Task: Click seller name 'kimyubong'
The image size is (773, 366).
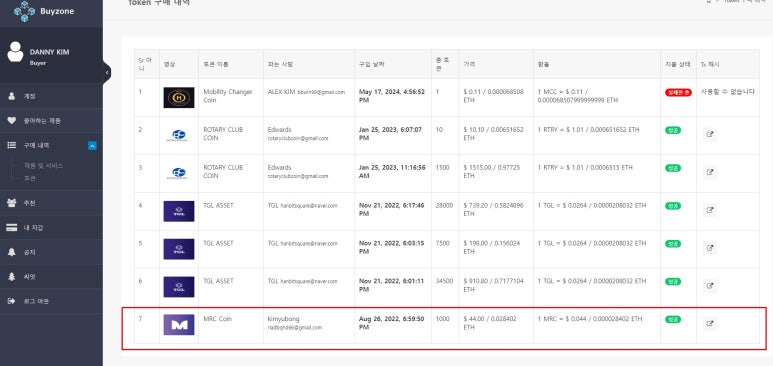Action: pyautogui.click(x=283, y=319)
